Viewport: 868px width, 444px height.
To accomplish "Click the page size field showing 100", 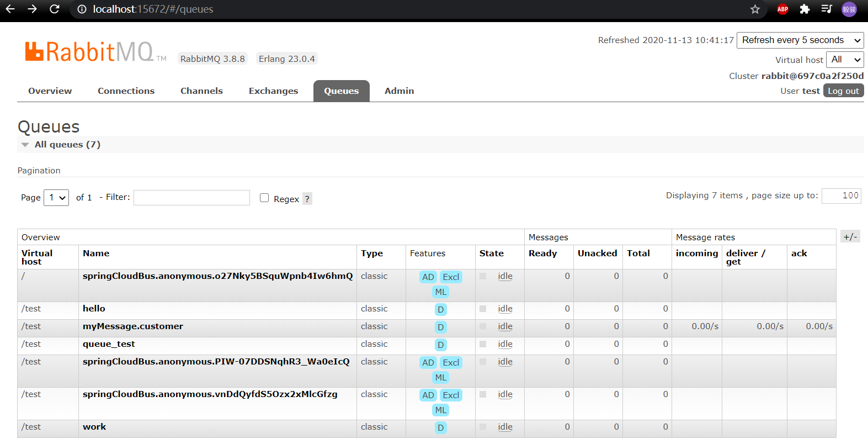I will 842,195.
